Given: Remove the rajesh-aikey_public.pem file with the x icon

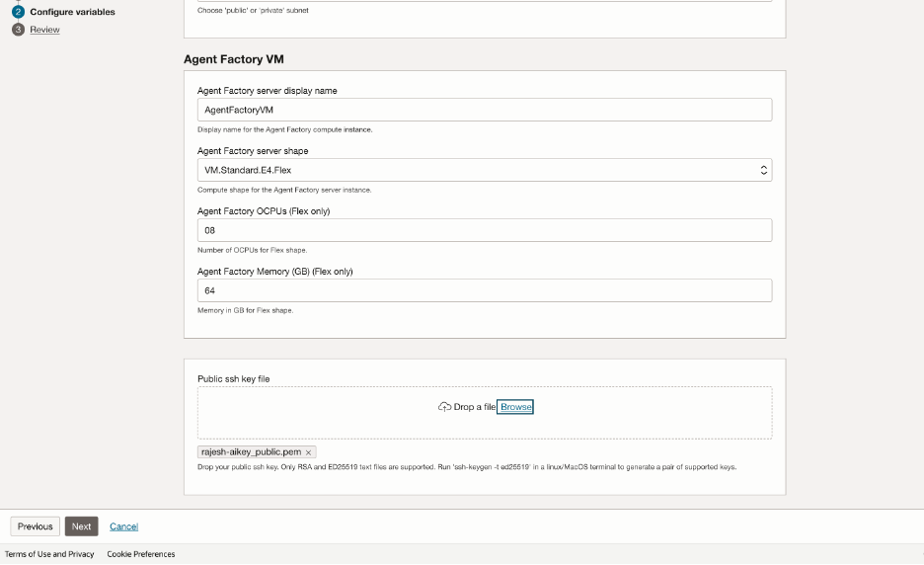Looking at the screenshot, I should click(308, 452).
